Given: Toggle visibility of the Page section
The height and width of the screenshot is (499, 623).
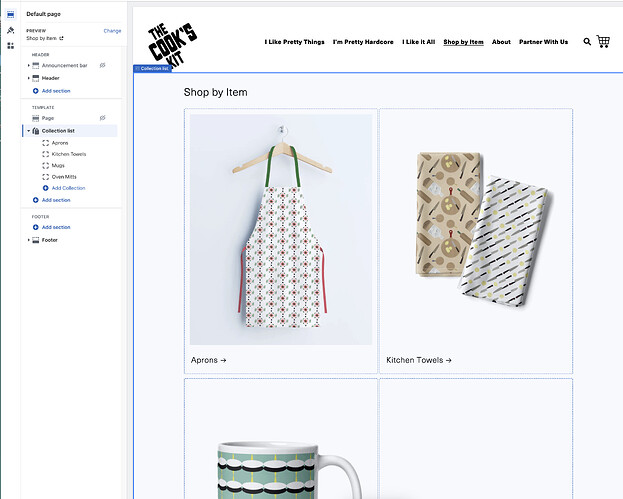Looking at the screenshot, I should coord(103,118).
